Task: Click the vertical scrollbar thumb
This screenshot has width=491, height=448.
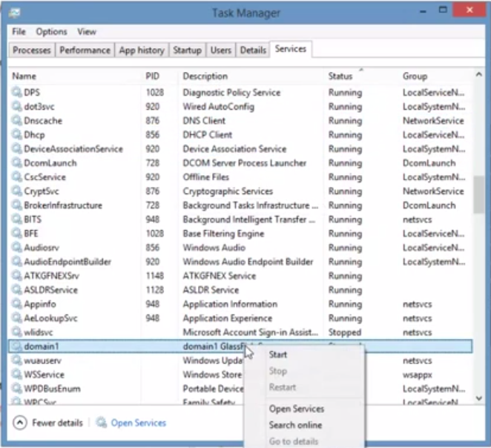Action: click(x=478, y=194)
